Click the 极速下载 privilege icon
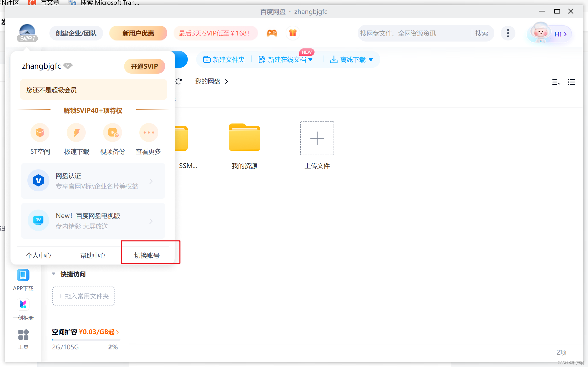 [77, 132]
